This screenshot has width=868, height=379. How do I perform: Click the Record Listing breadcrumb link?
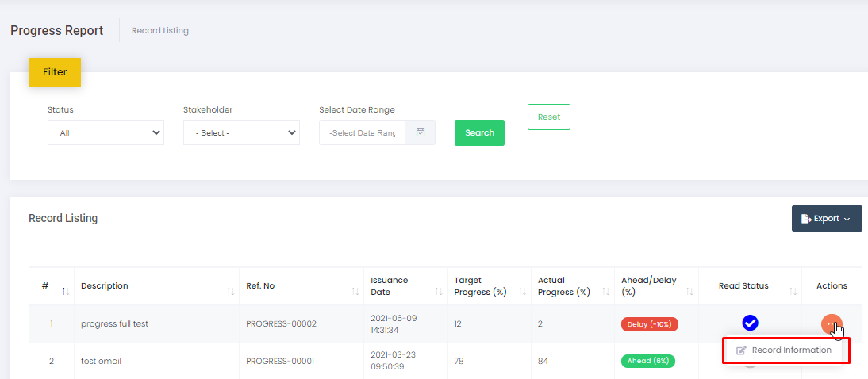[160, 31]
